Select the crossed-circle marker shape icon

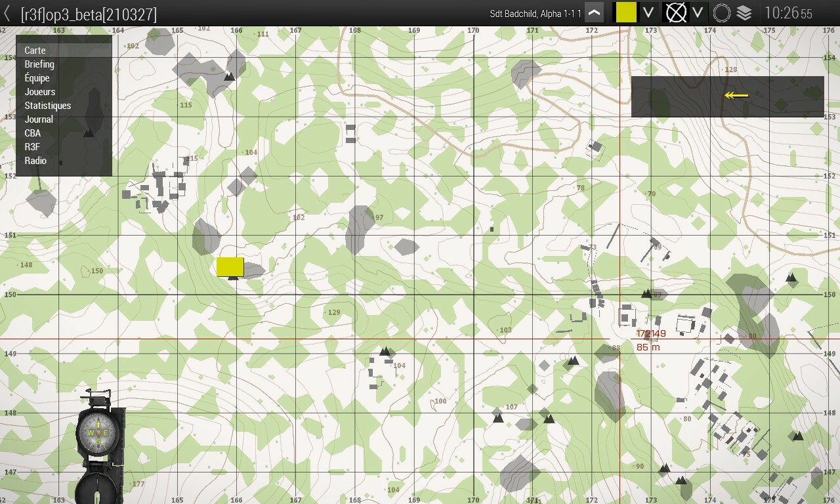[x=675, y=12]
